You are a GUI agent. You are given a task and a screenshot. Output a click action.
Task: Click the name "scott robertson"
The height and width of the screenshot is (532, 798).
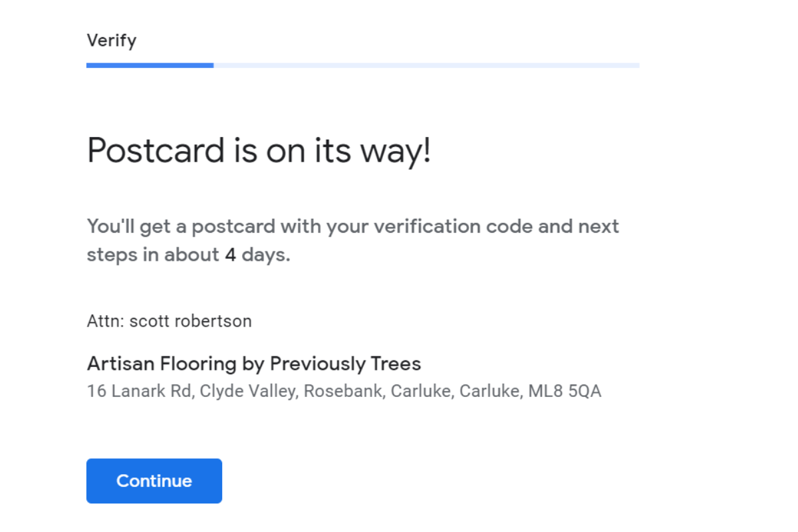point(190,321)
